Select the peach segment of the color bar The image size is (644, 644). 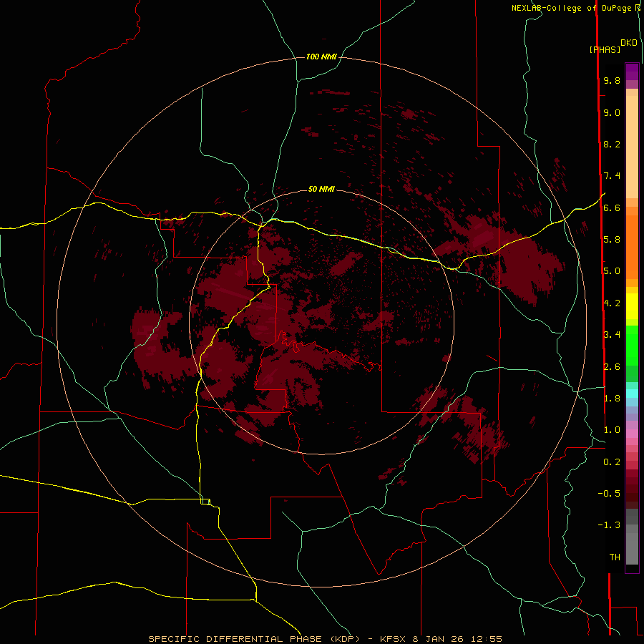click(632, 147)
